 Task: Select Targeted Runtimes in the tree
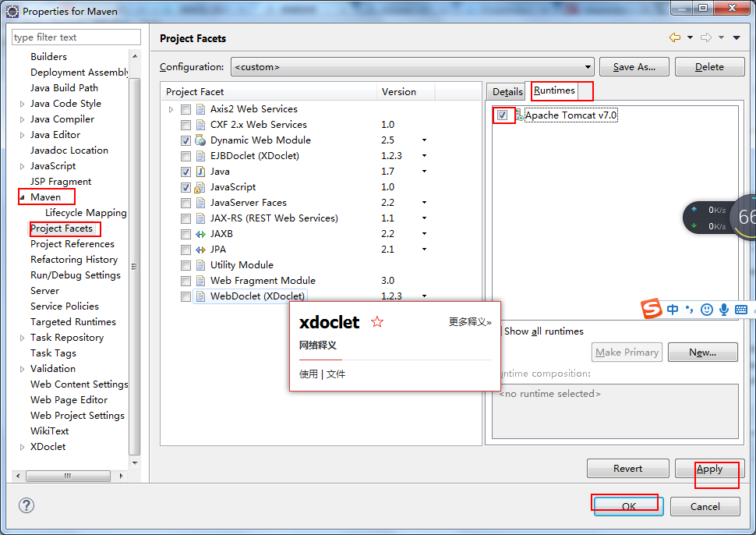point(72,322)
